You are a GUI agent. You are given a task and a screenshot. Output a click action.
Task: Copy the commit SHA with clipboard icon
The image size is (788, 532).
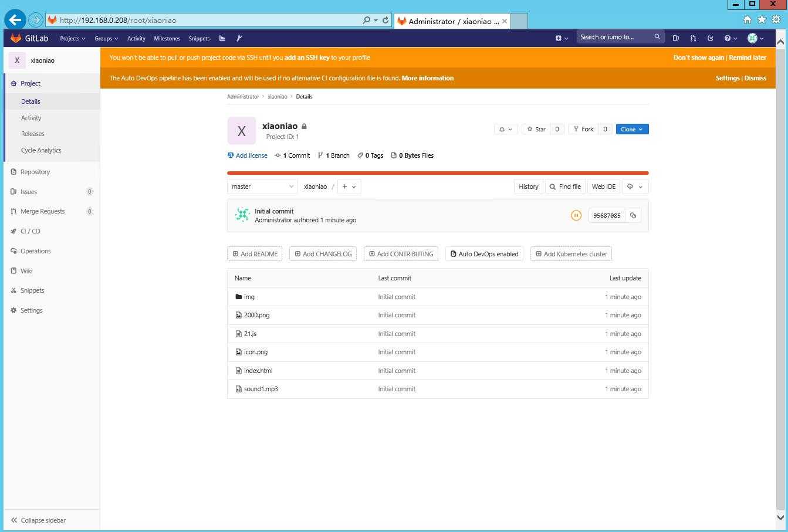pos(633,215)
